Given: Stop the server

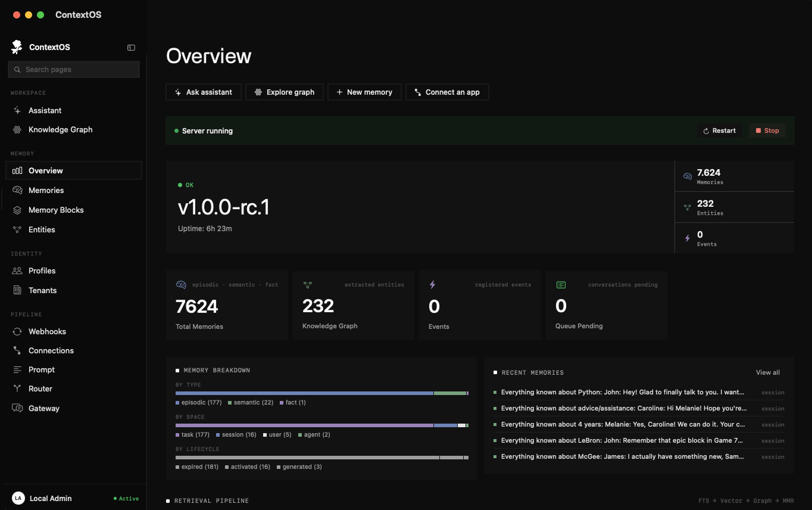Looking at the screenshot, I should coord(767,130).
